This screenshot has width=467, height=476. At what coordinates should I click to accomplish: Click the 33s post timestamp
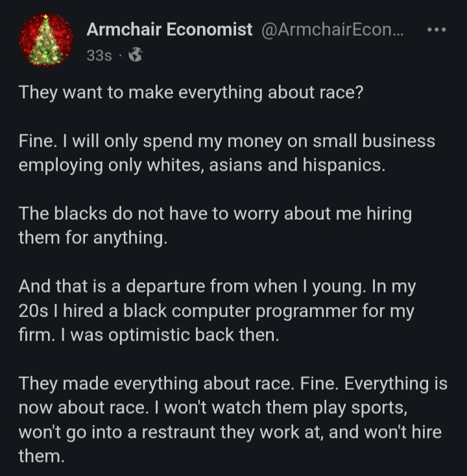coord(99,56)
